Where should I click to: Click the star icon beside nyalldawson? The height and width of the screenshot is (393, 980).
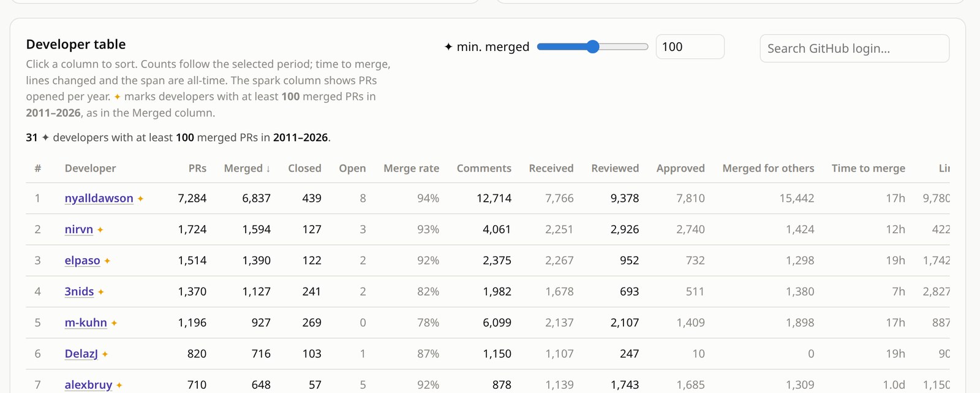[x=140, y=199]
